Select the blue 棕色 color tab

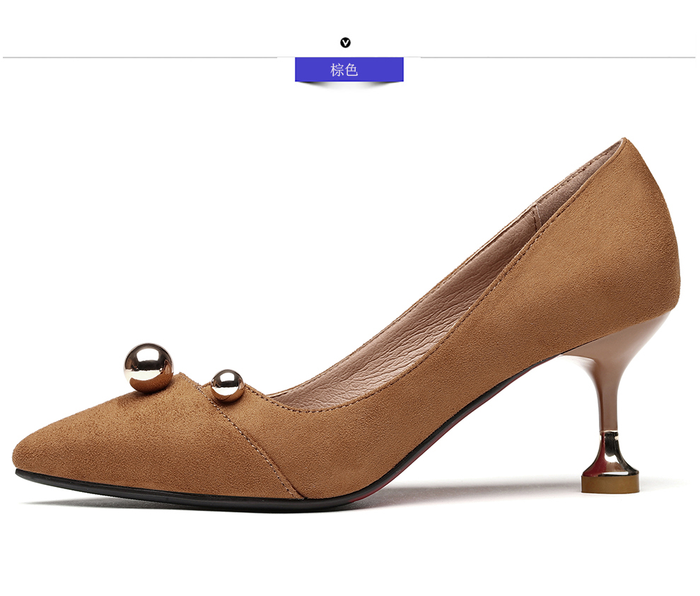point(349,69)
